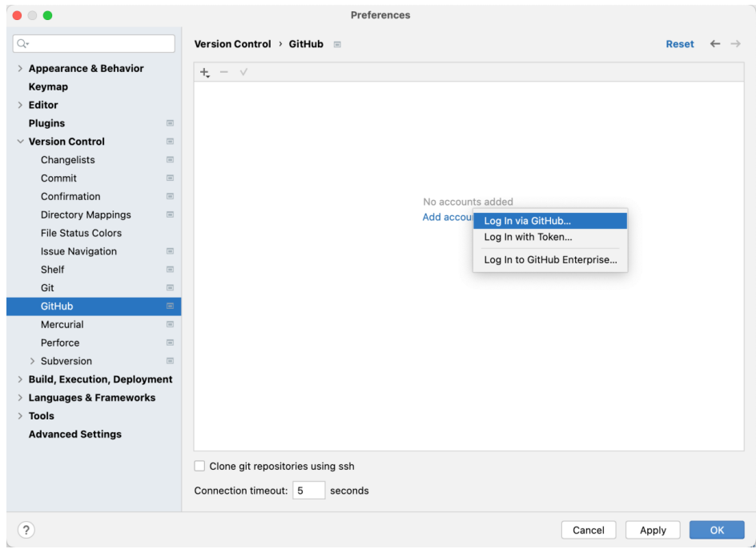
Task: Click the project icon on Confirmation row
Action: (170, 196)
